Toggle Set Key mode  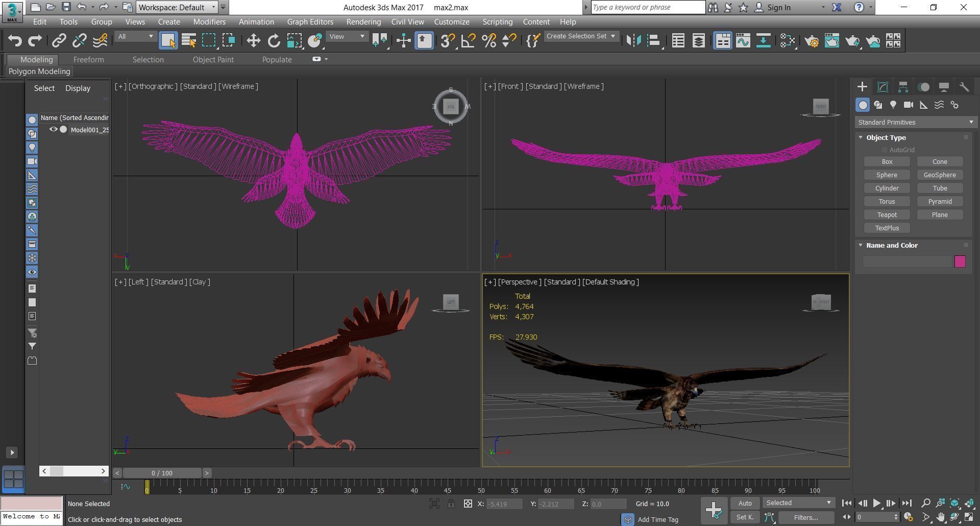[745, 517]
